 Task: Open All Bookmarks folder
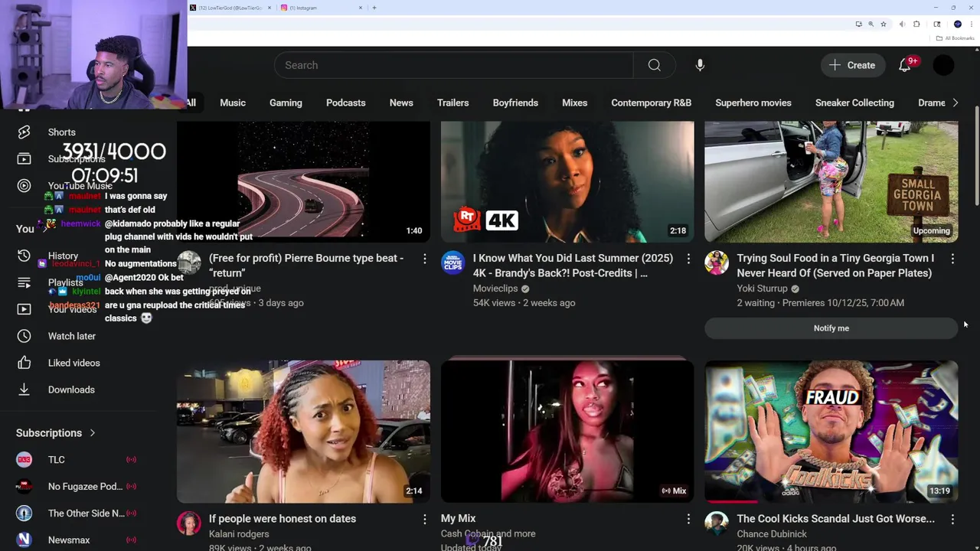955,38
